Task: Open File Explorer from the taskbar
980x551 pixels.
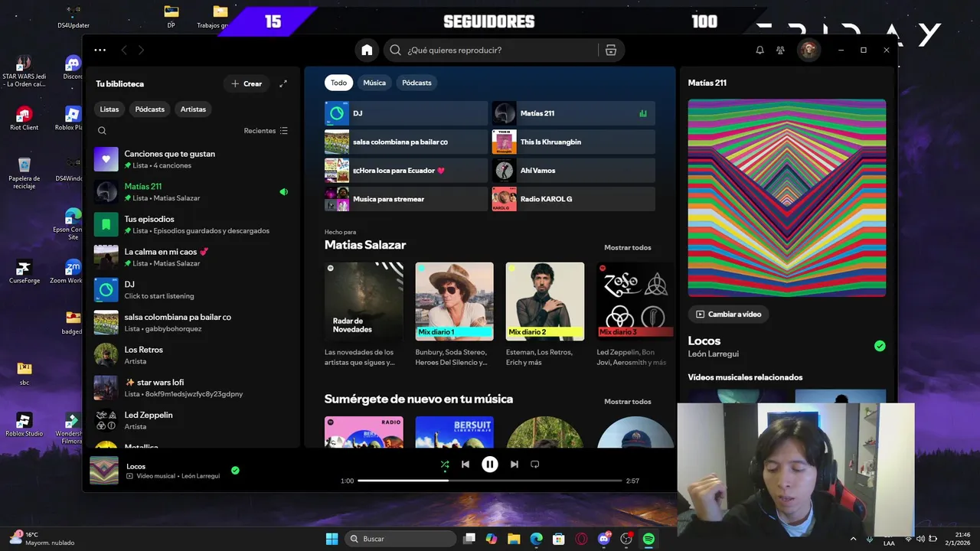Action: (514, 539)
